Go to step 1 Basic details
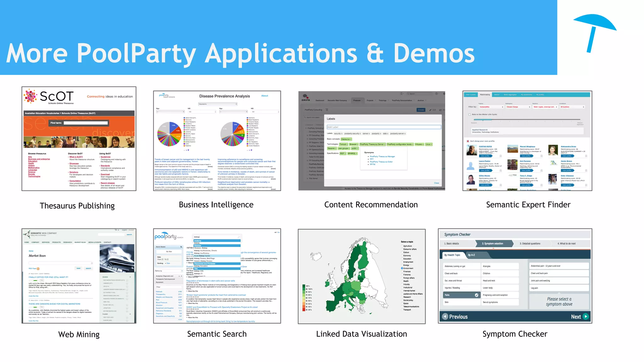This screenshot has height=362, width=644. [x=458, y=244]
